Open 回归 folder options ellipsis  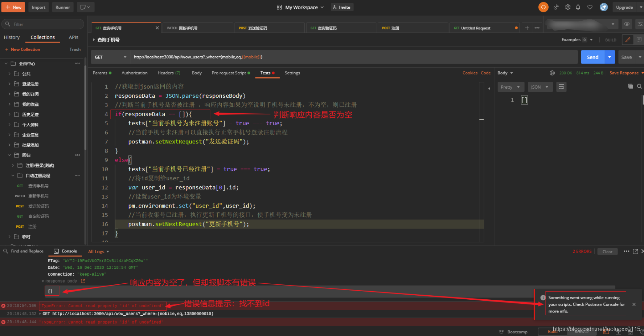(x=77, y=155)
